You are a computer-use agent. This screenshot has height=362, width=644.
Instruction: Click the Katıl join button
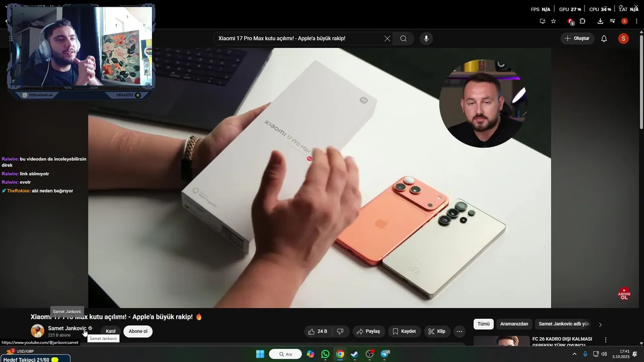tap(110, 331)
